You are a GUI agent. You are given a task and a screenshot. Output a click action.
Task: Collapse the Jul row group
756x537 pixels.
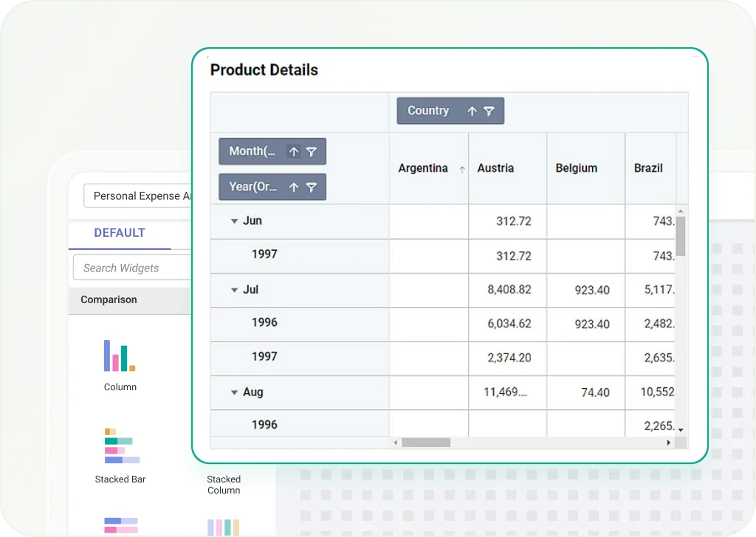(x=234, y=290)
